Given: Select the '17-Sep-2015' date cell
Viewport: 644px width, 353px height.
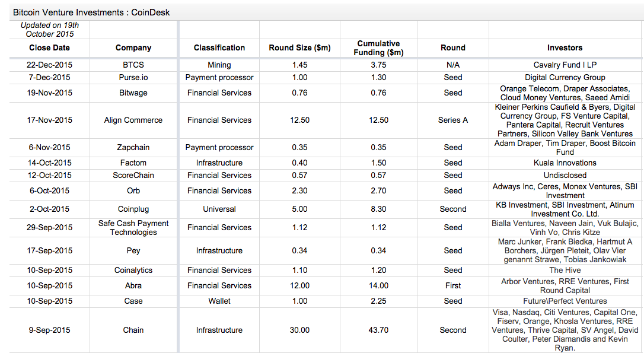Looking at the screenshot, I should click(x=50, y=250).
